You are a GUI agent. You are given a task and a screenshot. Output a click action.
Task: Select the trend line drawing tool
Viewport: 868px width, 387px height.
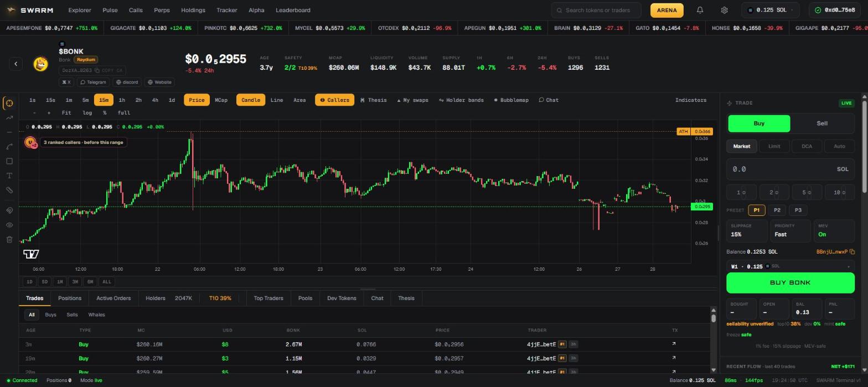point(9,117)
